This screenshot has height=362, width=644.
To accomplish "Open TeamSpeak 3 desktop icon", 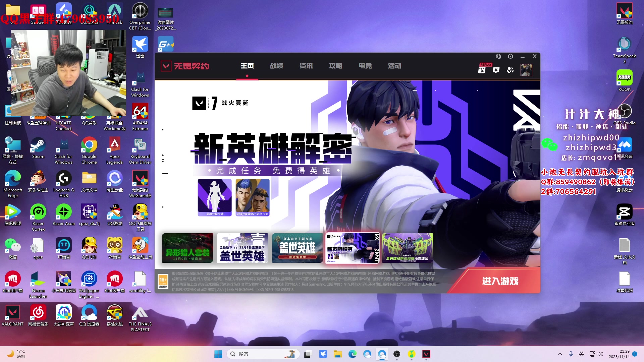I will coord(625,50).
